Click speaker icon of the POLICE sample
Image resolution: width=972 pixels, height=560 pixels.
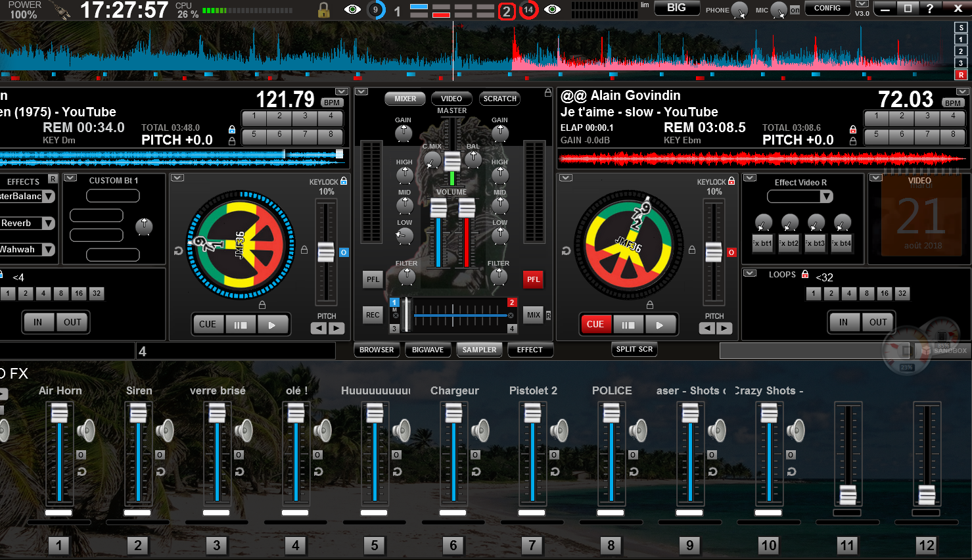click(638, 431)
